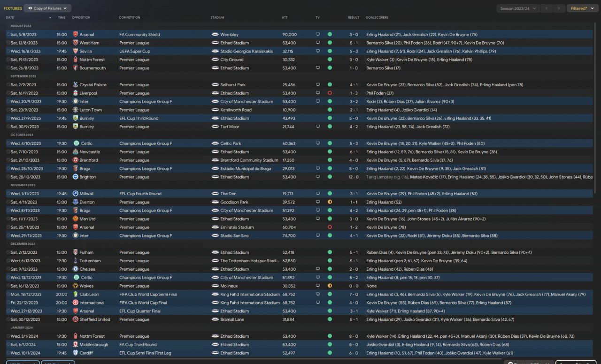Screen dimensions: 601x364
Task: Click the West Ham club badge
Action: pyautogui.click(x=76, y=43)
